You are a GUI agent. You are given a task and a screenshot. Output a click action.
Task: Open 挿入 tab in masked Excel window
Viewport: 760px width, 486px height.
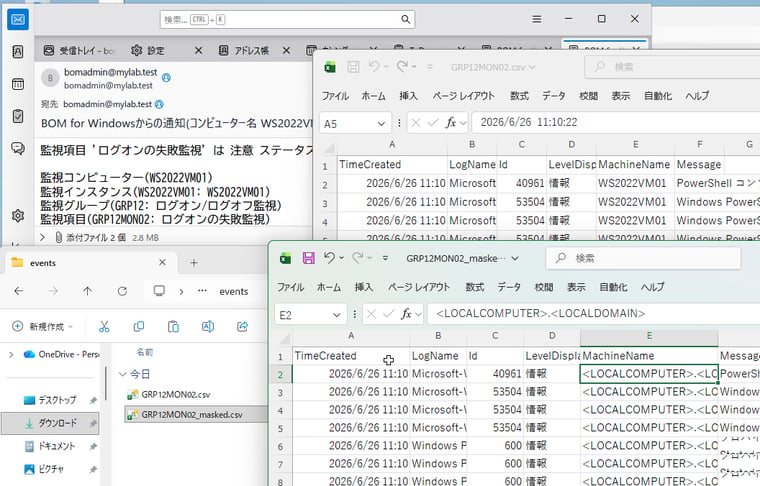point(364,287)
